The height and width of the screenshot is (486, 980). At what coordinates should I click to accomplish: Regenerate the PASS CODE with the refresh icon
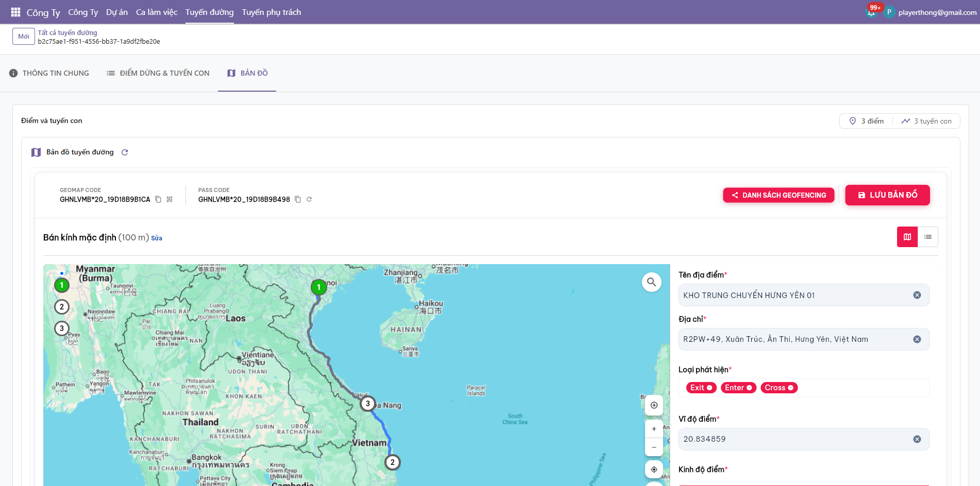(309, 199)
